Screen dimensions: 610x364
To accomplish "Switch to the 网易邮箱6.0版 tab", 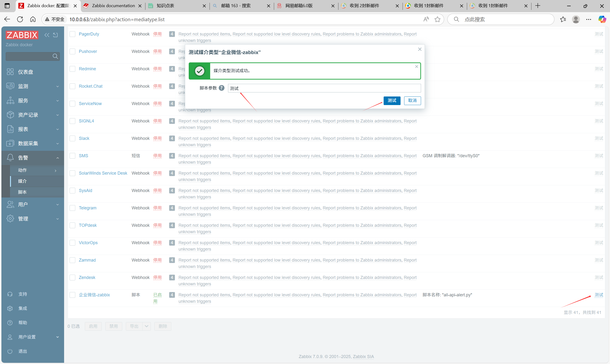I will click(306, 6).
